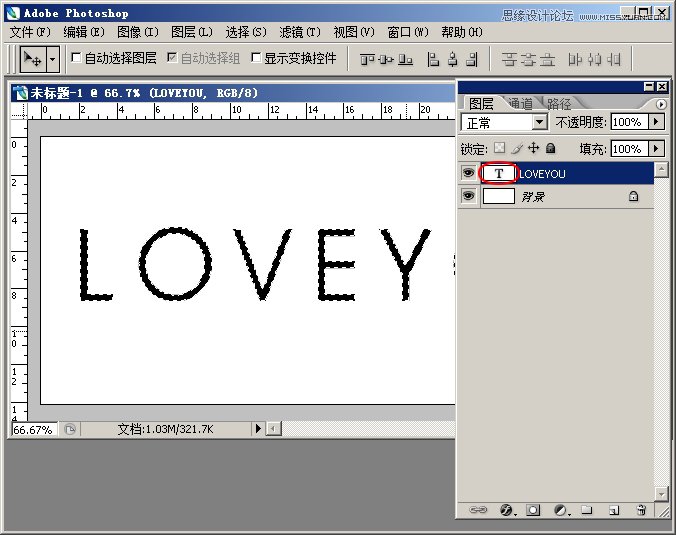
Task: Toggle visibility of the 背景 layer
Action: pos(467,197)
